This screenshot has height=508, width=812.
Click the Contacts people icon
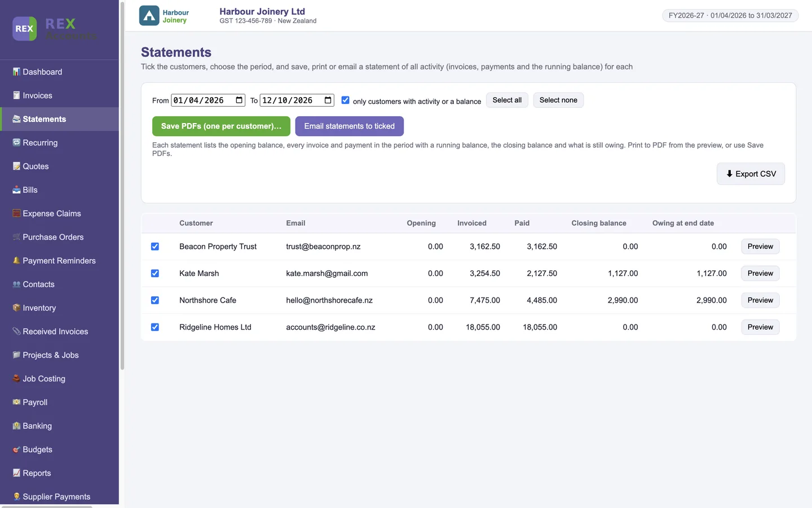click(16, 284)
